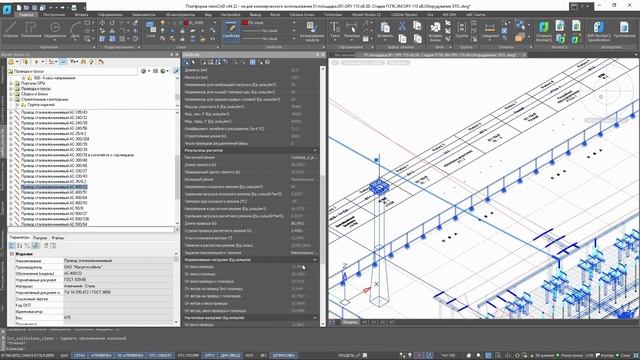The image size is (640, 360).
Task: Select the АС-300/39 в комплекте с гирляндами row
Action: click(x=77, y=155)
